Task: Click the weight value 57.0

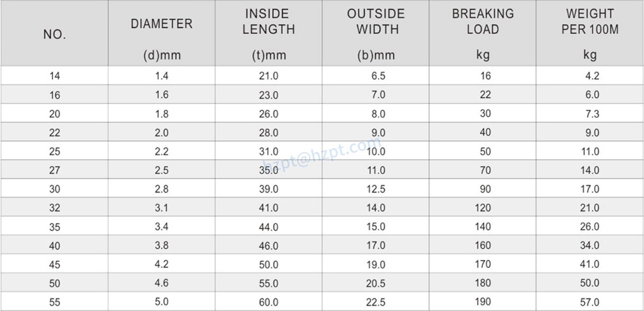Action: (590, 303)
